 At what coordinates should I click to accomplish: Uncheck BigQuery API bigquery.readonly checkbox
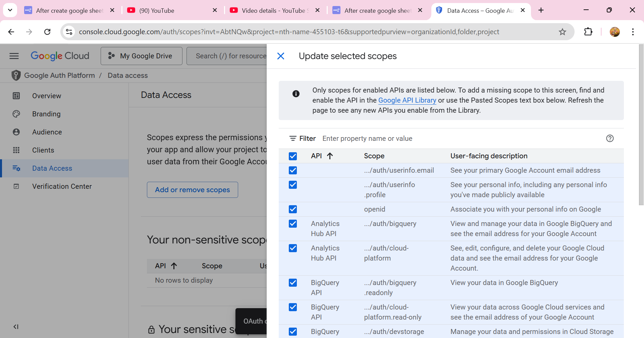pos(293,283)
